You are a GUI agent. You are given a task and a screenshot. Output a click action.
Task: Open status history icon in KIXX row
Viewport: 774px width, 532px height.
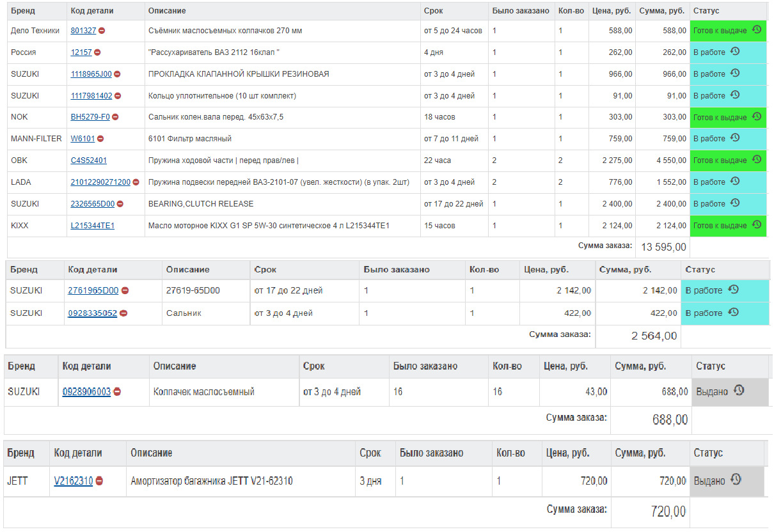point(757,224)
